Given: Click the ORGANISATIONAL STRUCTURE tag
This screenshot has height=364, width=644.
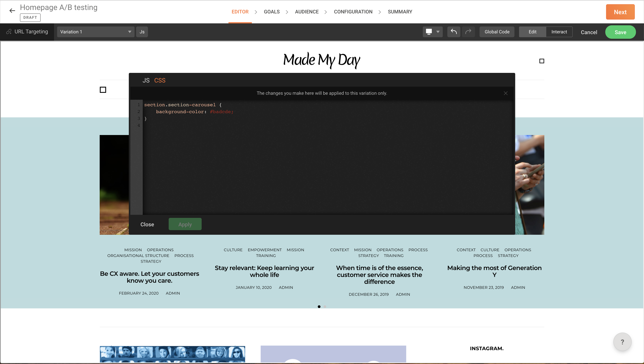Looking at the screenshot, I should (x=138, y=256).
